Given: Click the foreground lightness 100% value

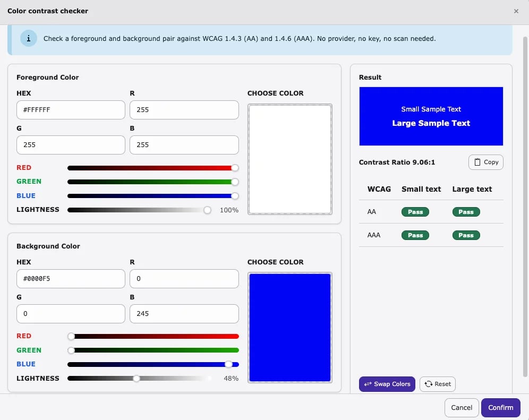Looking at the screenshot, I should 229,210.
